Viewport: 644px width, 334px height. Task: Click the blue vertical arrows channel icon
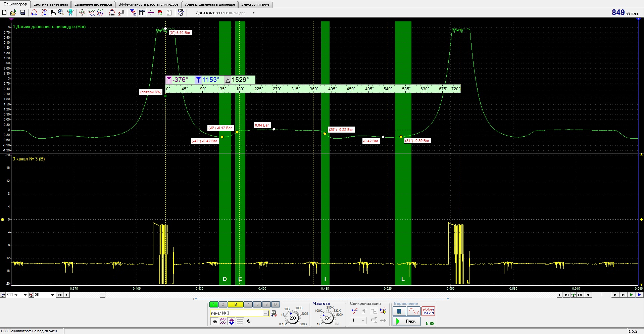tap(232, 322)
